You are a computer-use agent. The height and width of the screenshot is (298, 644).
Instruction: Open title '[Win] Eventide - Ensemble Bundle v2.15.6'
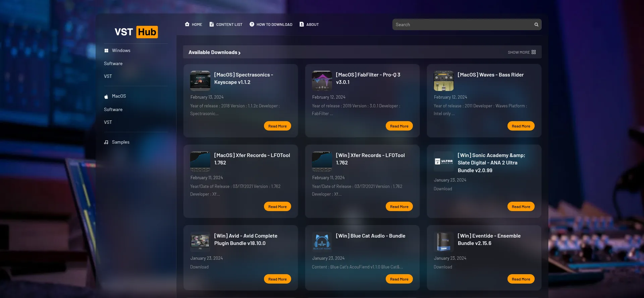click(x=489, y=240)
